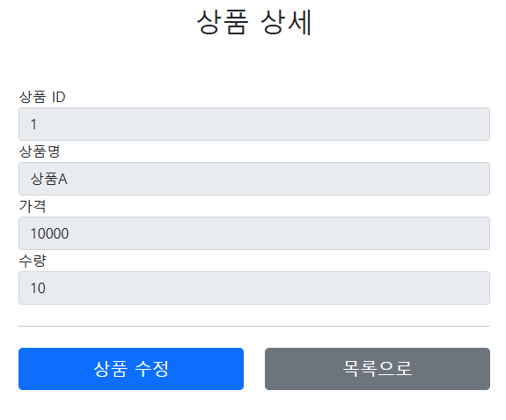Click the 상품명 label text

coord(40,151)
